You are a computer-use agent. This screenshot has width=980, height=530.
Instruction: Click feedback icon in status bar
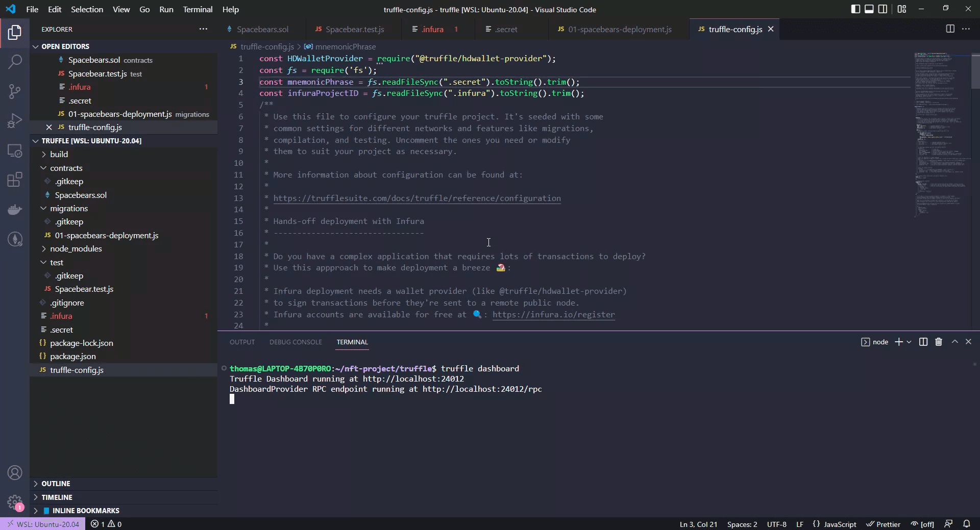(x=948, y=524)
